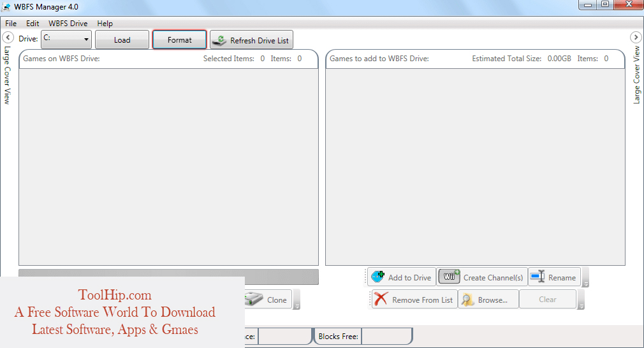
Task: Expand the right Large Cover View arrow
Action: 636,38
